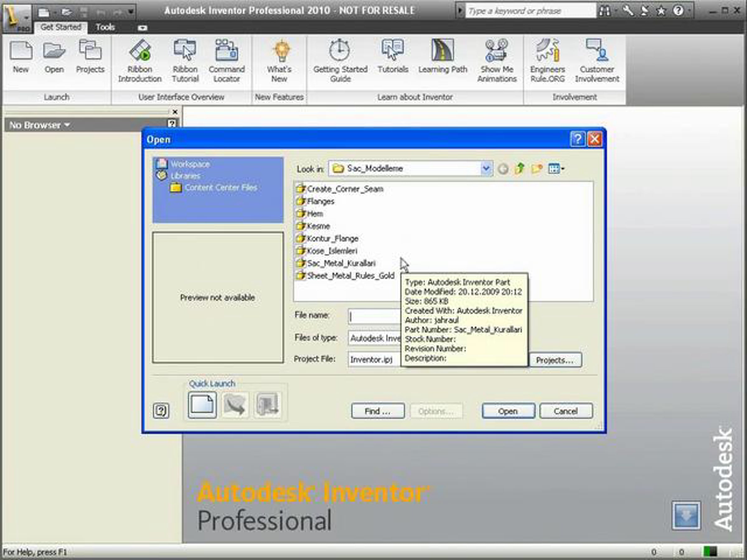Close the Open dialog with the red X

(x=595, y=139)
